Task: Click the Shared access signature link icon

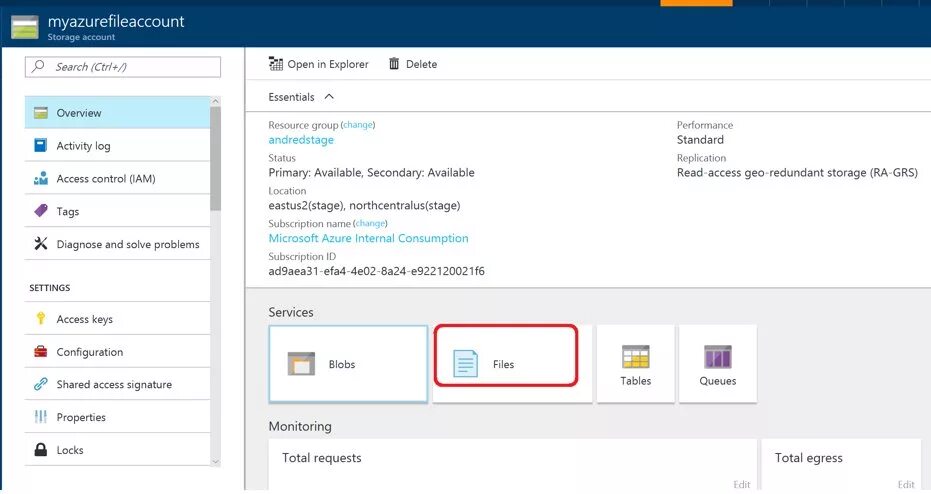Action: pyautogui.click(x=40, y=384)
